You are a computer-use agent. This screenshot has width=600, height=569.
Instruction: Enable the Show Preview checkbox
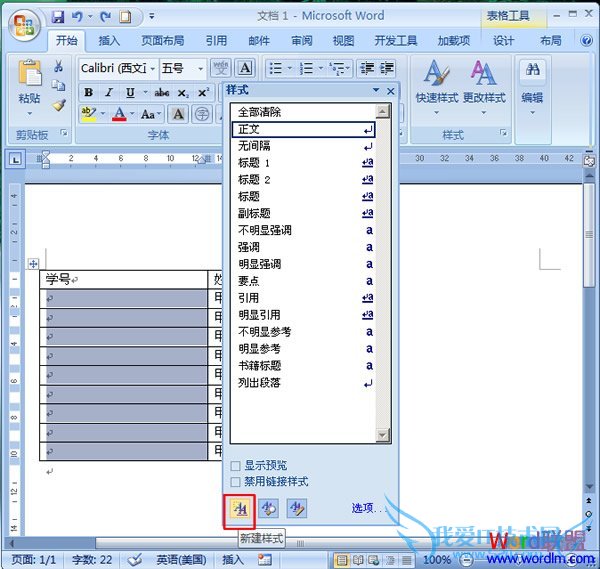click(x=236, y=466)
